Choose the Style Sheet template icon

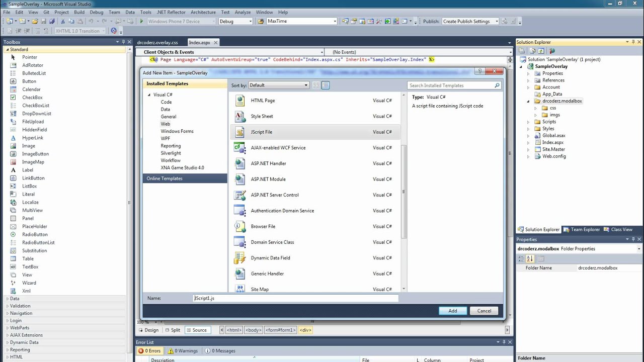(x=240, y=116)
